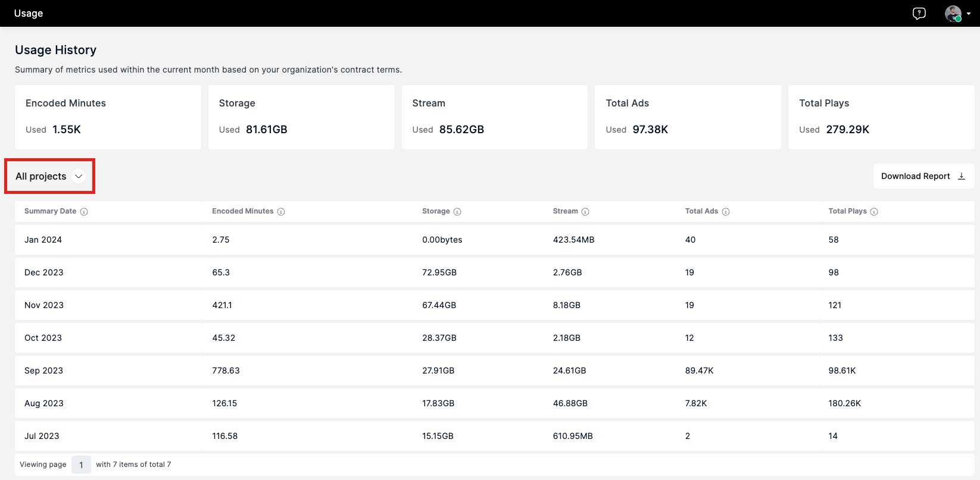Click the 7.82K total ads value
The width and height of the screenshot is (980, 480).
click(x=696, y=403)
